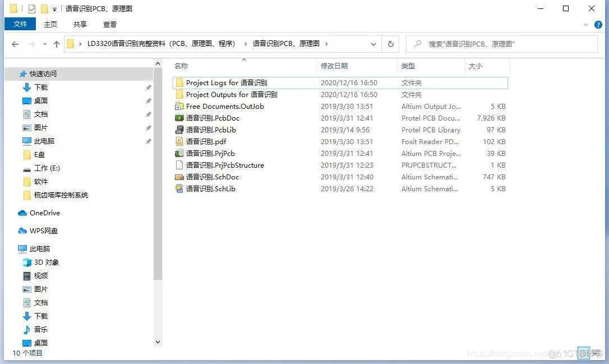
Task: Click the 3D 对象 icon in sidebar
Action: pyautogui.click(x=27, y=262)
